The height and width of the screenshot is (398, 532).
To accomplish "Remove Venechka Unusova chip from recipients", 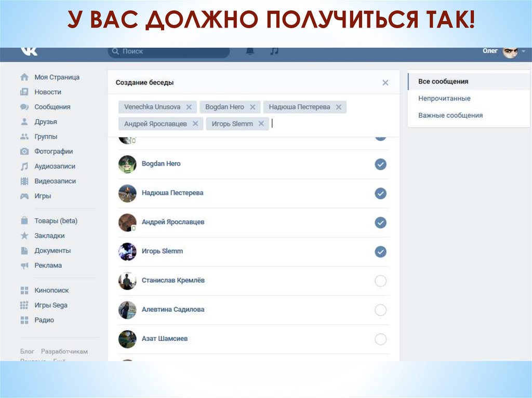I will (189, 107).
